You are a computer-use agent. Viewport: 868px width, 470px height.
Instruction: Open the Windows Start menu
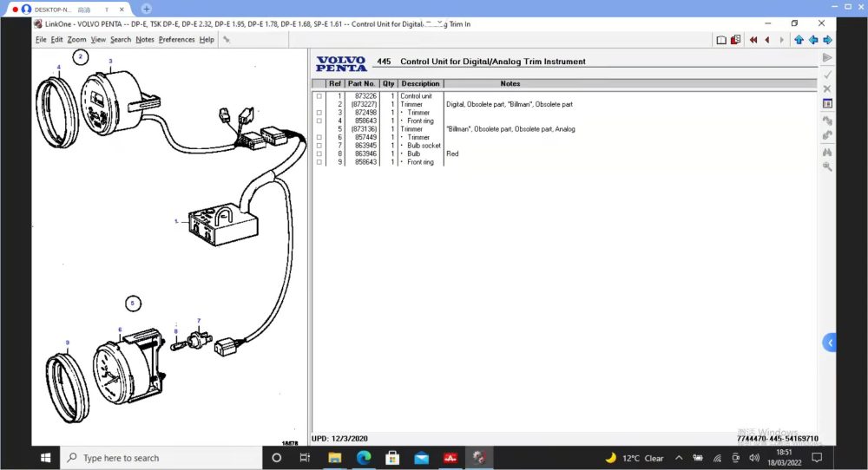[45, 458]
